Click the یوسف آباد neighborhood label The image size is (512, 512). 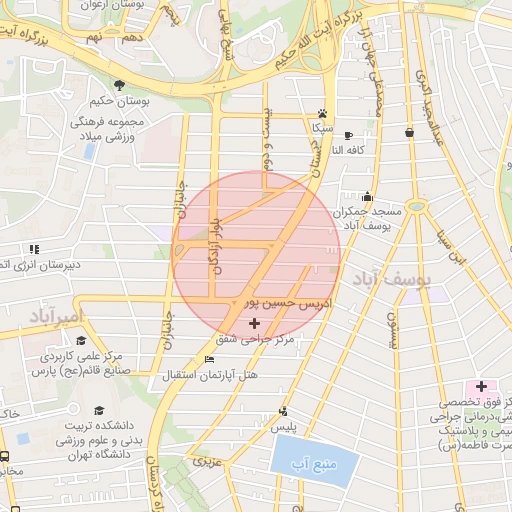click(392, 279)
